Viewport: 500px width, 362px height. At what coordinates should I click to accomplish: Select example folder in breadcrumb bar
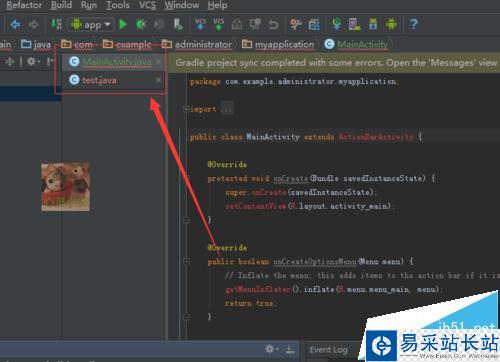(x=127, y=44)
